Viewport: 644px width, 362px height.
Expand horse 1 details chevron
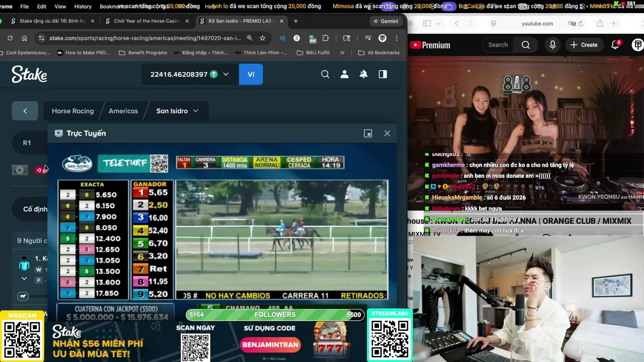(x=24, y=278)
